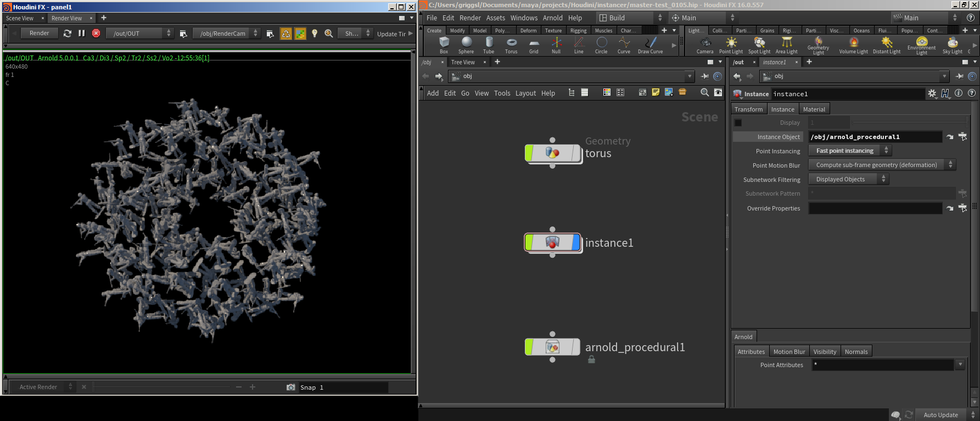Toggle the green flag on the torus node
The image size is (980, 421).
[x=529, y=153]
